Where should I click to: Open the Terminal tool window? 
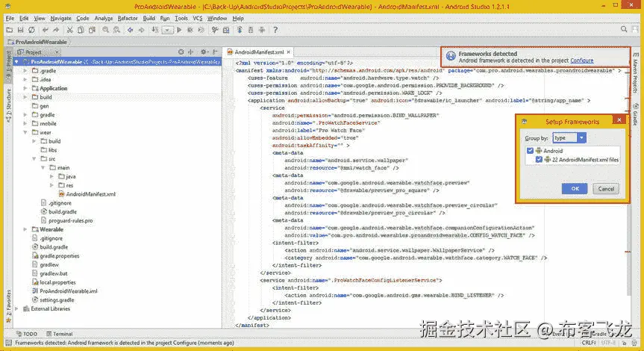pos(60,334)
